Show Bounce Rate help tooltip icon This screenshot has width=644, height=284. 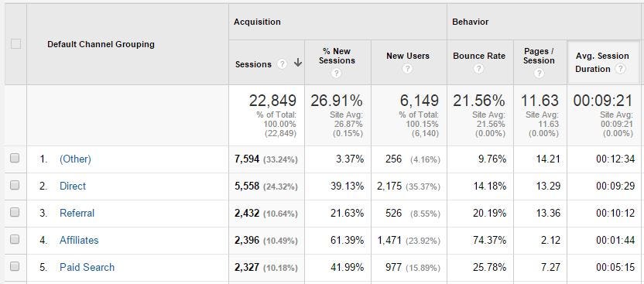pos(478,69)
